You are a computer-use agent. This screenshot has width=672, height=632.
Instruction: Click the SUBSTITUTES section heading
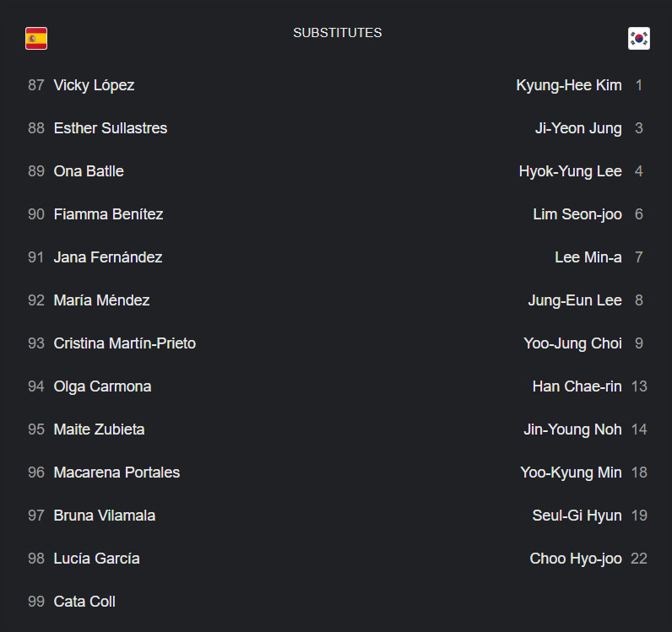[338, 33]
